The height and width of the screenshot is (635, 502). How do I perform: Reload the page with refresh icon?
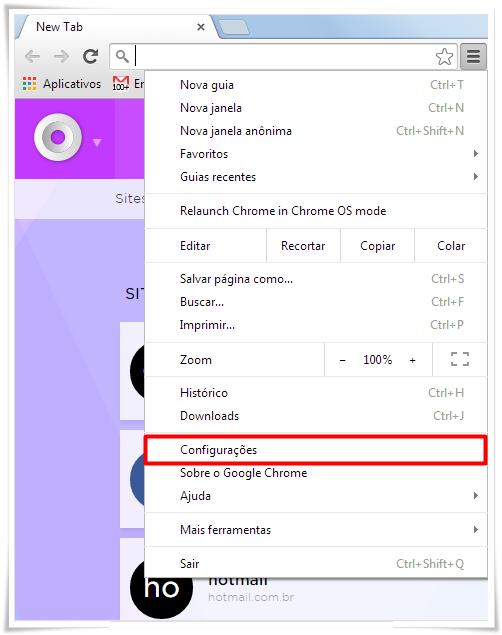[x=91, y=56]
